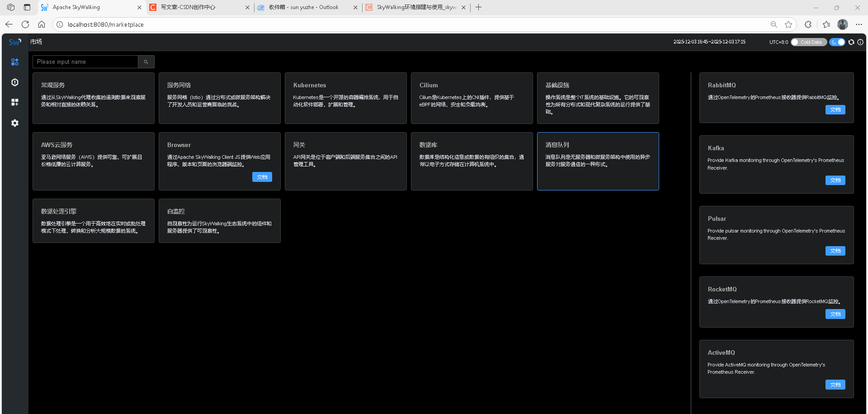Open the Settings gear in the sidebar
The height and width of the screenshot is (414, 868).
pos(15,123)
